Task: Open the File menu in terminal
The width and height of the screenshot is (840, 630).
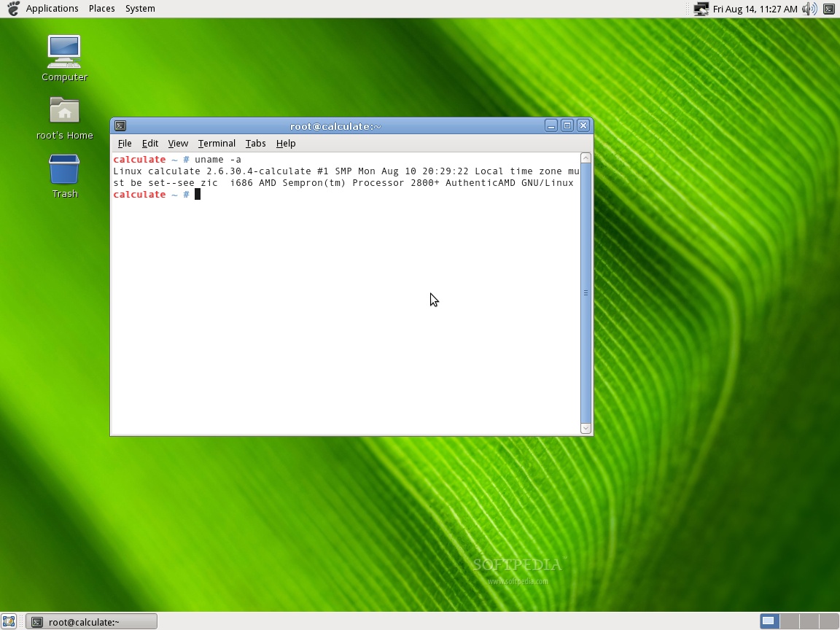Action: coord(125,143)
